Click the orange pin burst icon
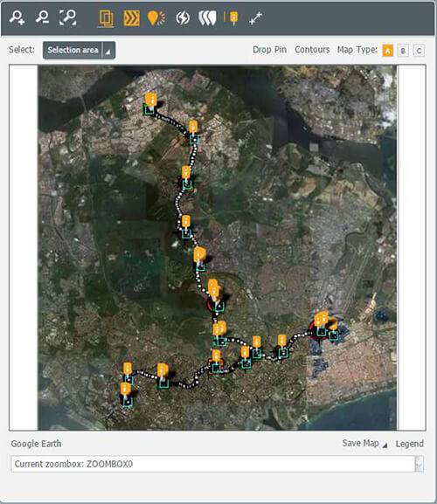437x504 pixels. (156, 18)
